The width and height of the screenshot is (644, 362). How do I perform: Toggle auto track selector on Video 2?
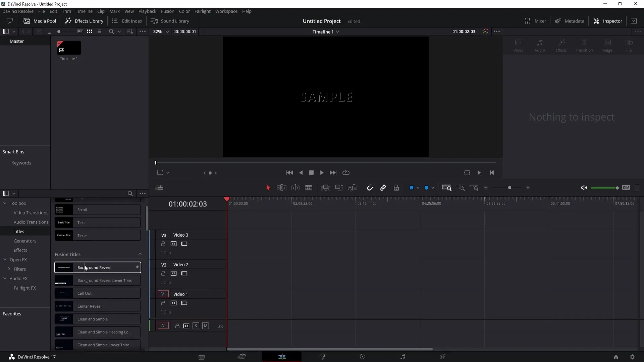[x=173, y=274]
